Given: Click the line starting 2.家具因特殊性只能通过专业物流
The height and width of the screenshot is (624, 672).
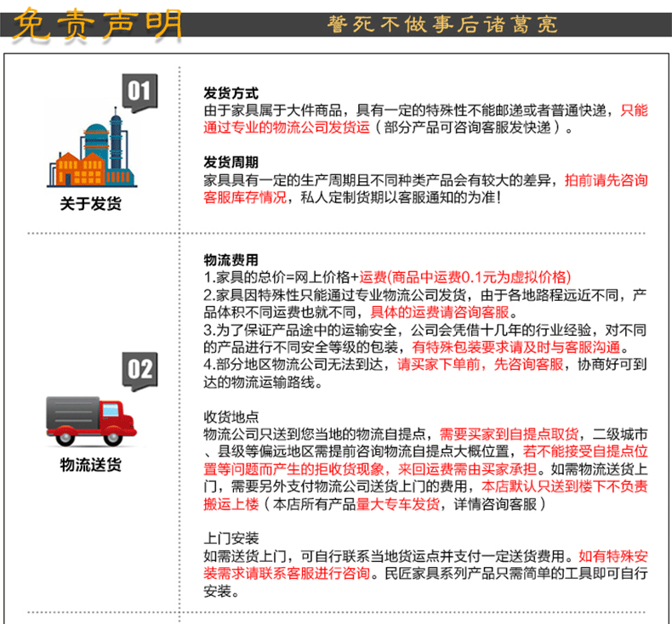Looking at the screenshot, I should [x=425, y=295].
